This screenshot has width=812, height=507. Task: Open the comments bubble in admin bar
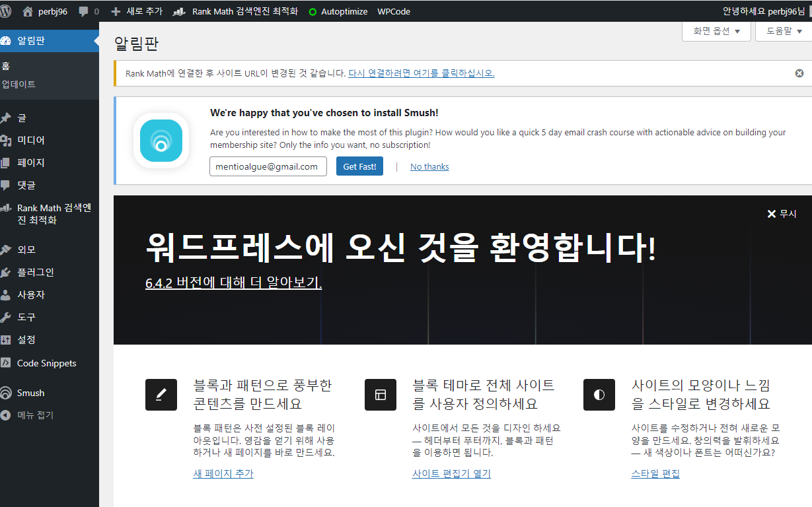click(84, 11)
